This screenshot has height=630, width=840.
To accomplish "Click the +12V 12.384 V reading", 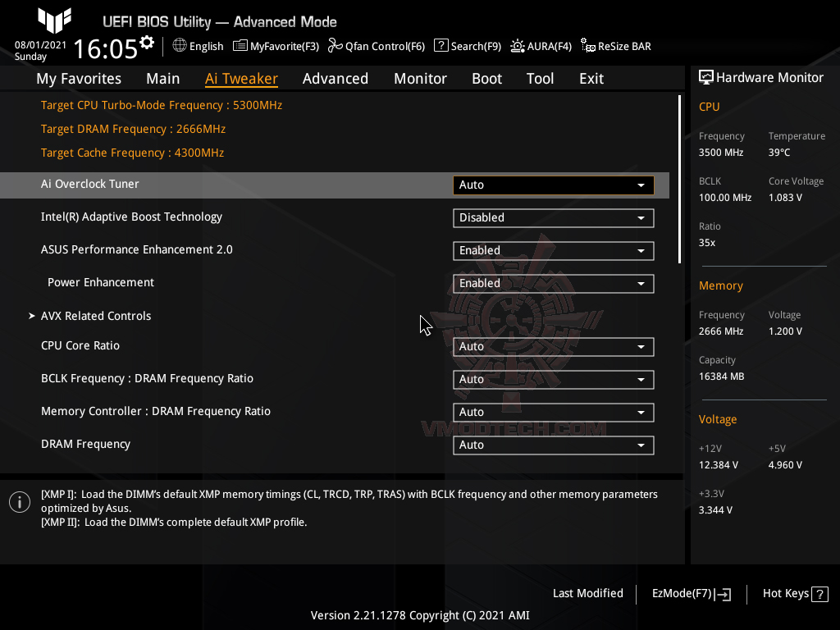I will point(719,465).
